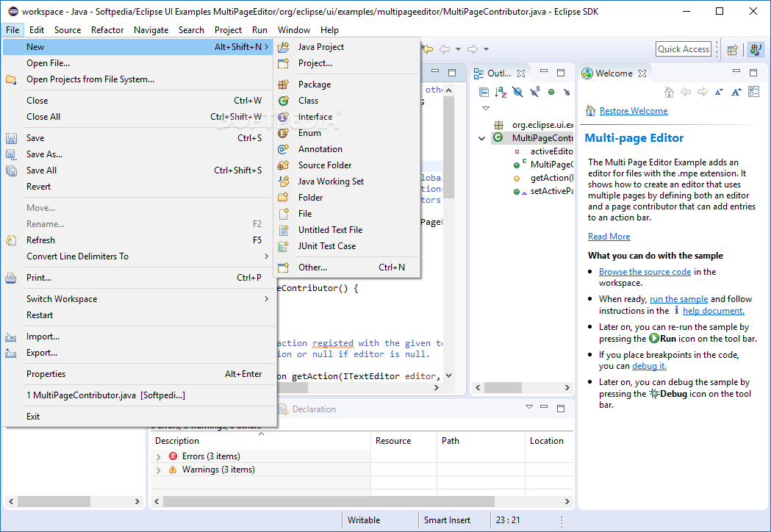Click the Source Folder icon in New submenu
The height and width of the screenshot is (532, 771).
tap(283, 165)
